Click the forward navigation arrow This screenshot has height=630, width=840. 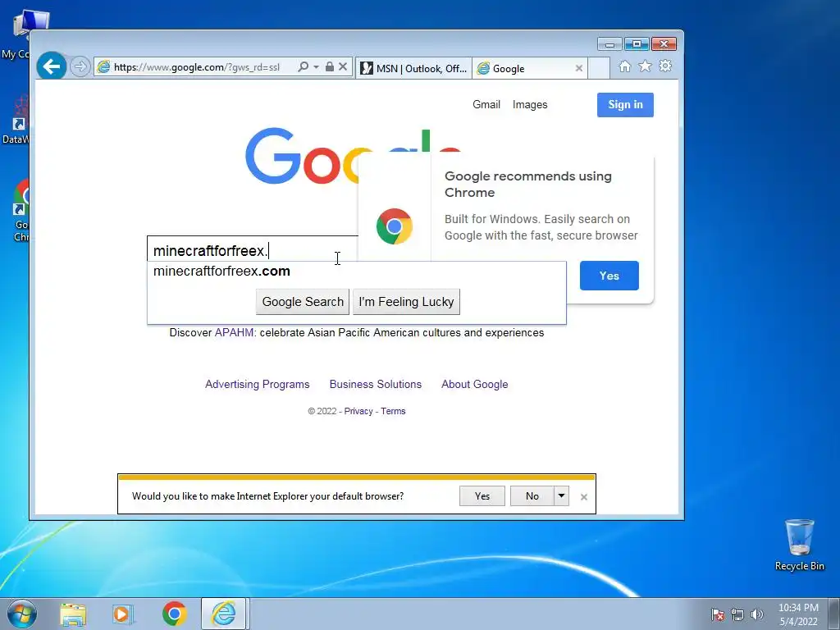(80, 67)
